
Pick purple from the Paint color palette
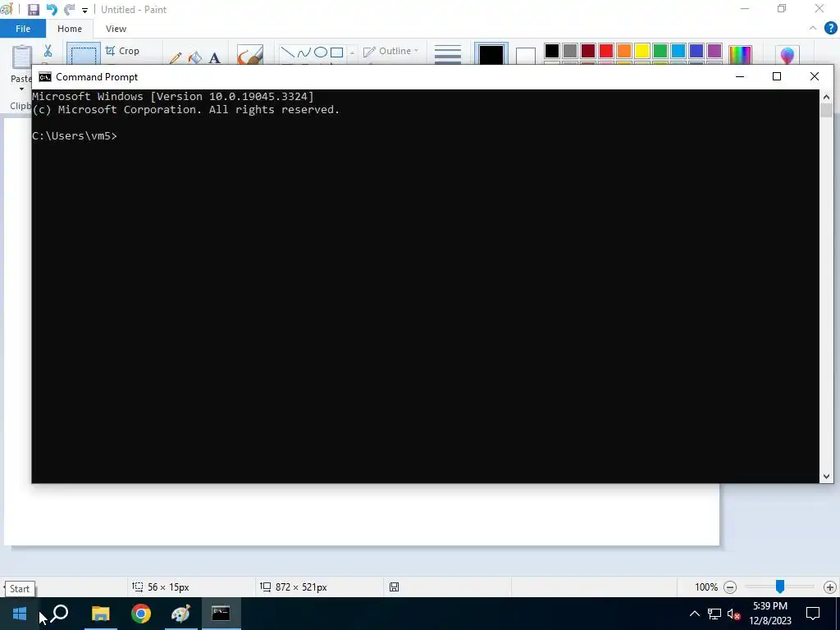pos(714,51)
